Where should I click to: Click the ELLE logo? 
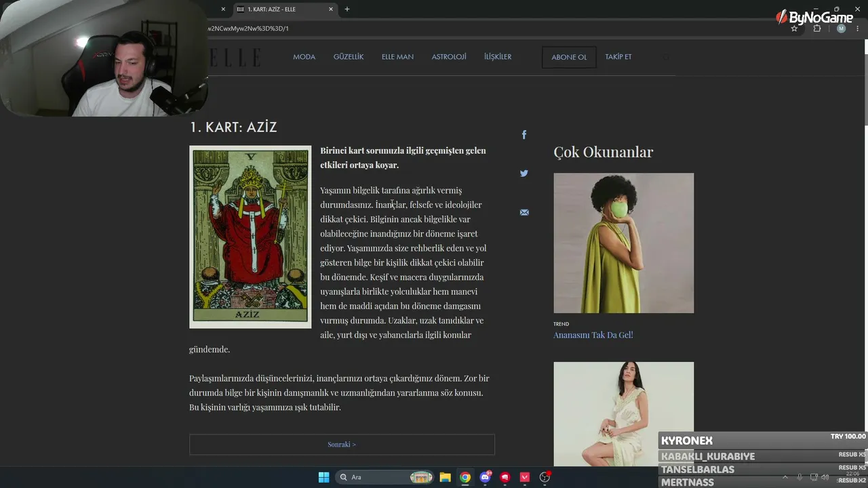(x=234, y=58)
